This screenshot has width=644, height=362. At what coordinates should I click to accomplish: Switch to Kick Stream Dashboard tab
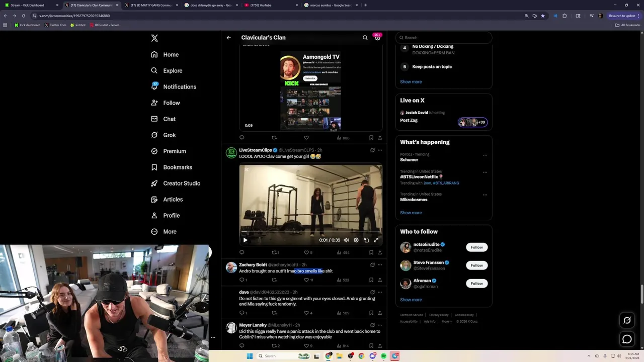coord(31,5)
